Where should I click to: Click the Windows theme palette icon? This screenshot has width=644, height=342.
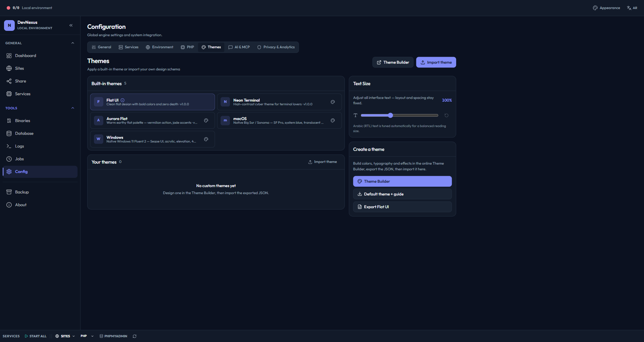click(x=206, y=139)
